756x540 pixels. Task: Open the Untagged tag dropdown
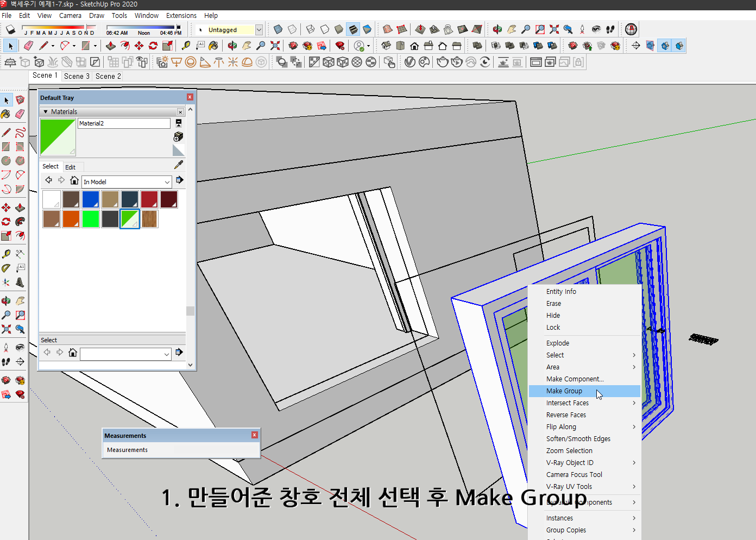point(259,29)
